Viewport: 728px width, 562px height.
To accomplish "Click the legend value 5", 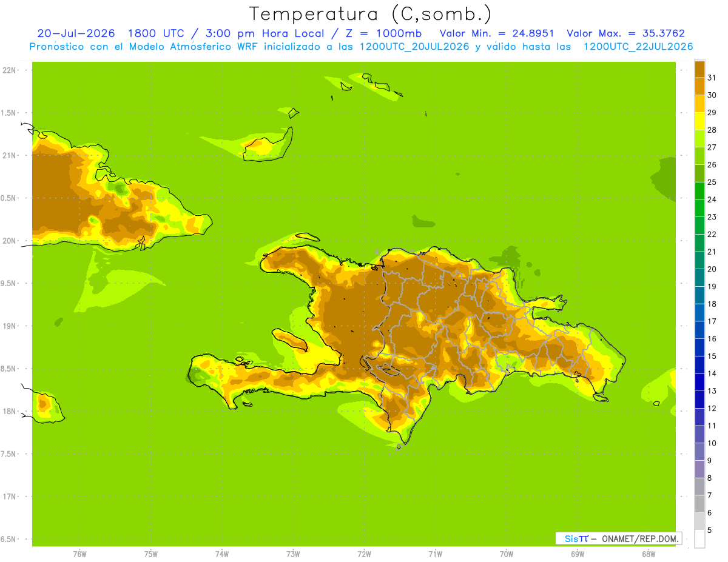I will (710, 530).
